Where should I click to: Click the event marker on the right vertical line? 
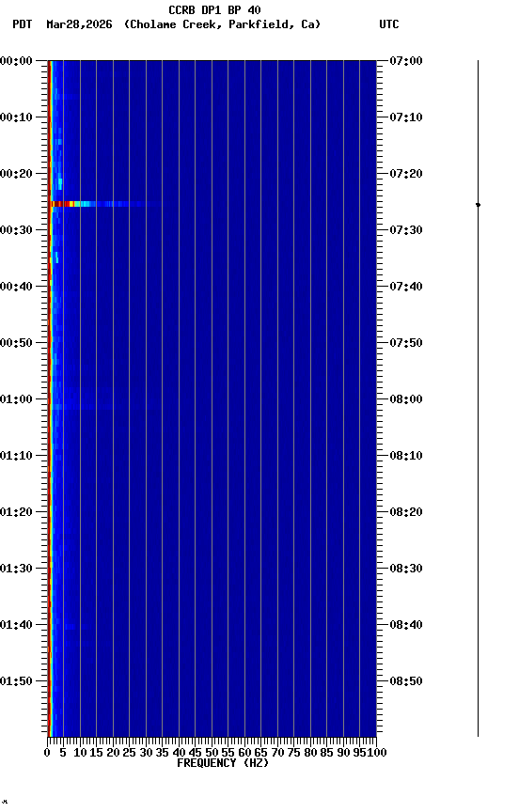[478, 205]
